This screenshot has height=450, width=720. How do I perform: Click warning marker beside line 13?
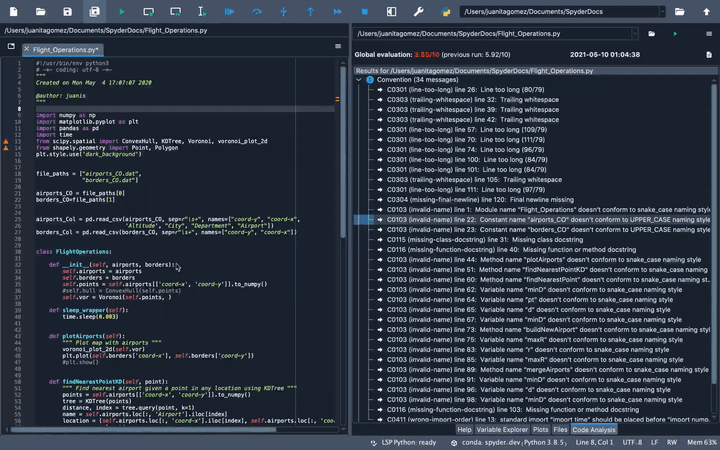point(6,141)
